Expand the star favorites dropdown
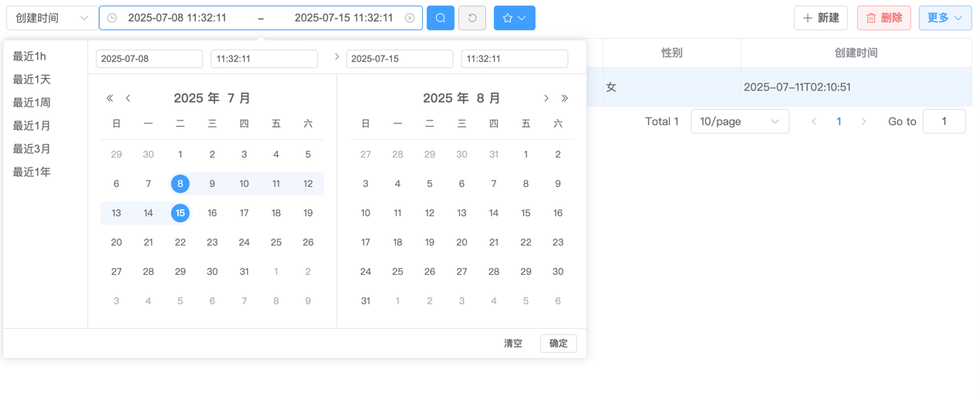980x400 pixels. tap(515, 18)
